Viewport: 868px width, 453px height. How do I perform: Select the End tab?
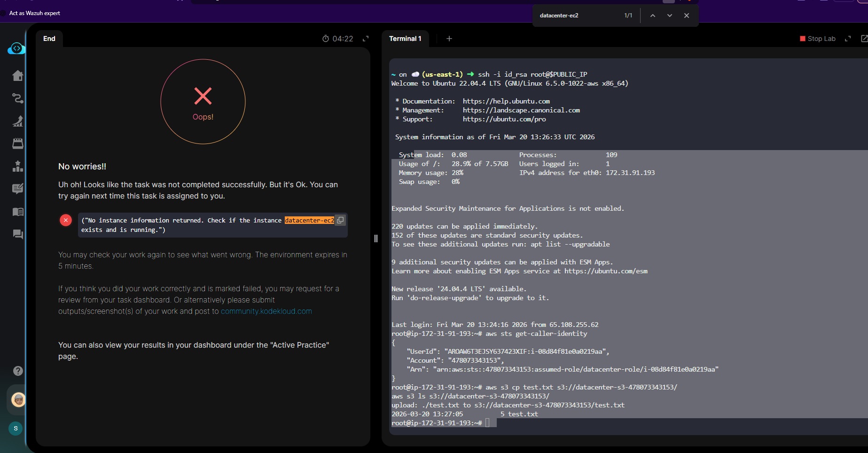(49, 39)
